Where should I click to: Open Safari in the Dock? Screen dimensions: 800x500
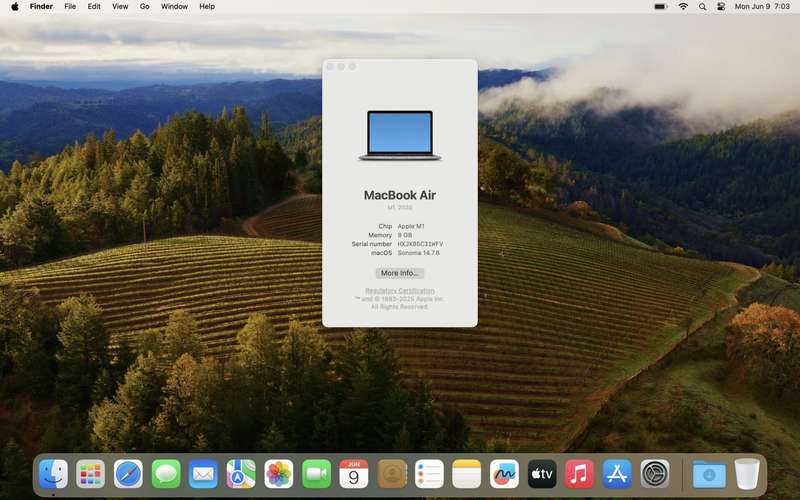tap(128, 474)
